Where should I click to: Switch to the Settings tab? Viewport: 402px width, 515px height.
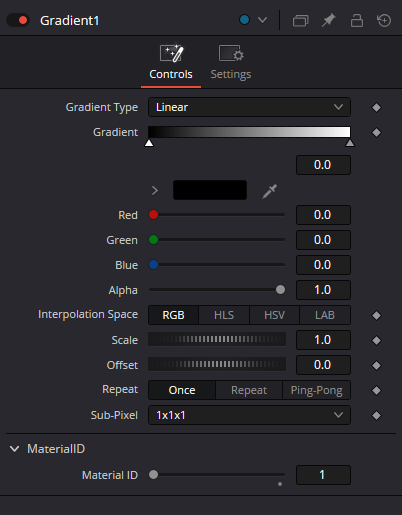(231, 63)
